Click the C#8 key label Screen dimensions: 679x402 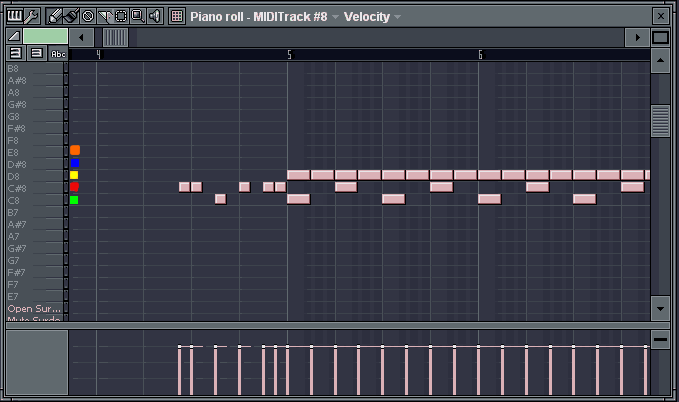[17, 188]
